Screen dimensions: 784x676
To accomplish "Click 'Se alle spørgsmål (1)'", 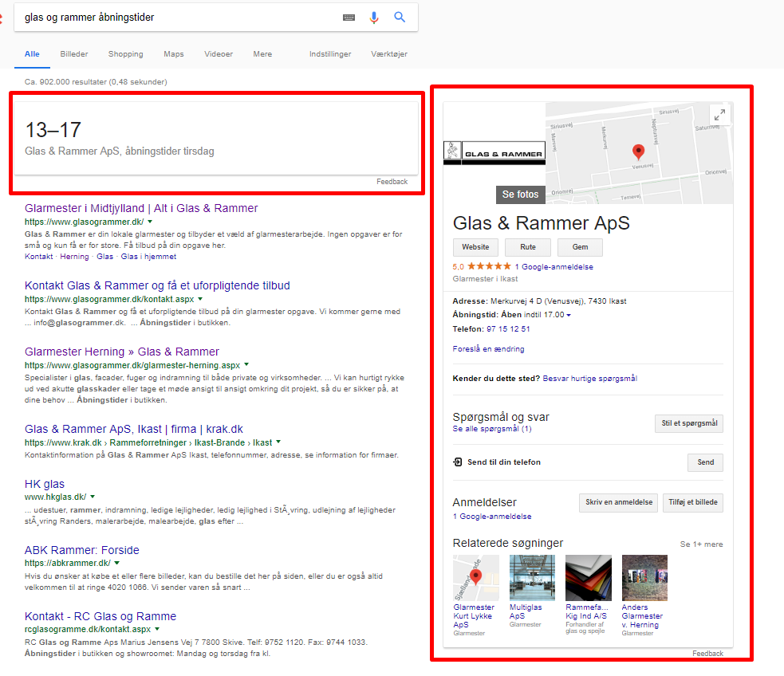I will tap(492, 429).
